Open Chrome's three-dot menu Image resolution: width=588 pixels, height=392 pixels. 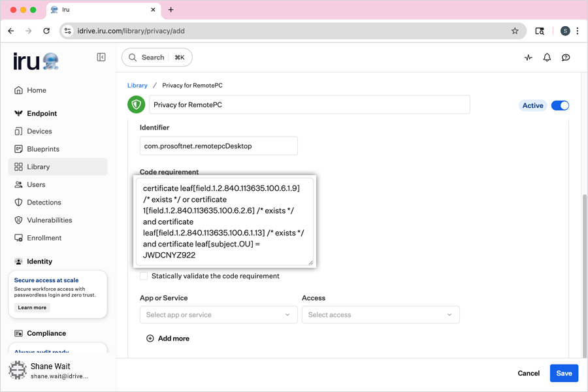point(578,31)
